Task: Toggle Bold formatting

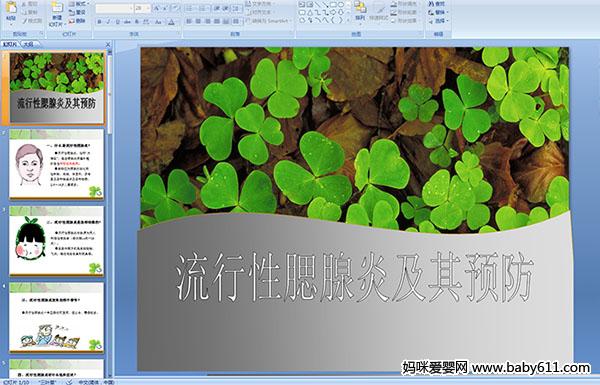Action: (x=99, y=22)
